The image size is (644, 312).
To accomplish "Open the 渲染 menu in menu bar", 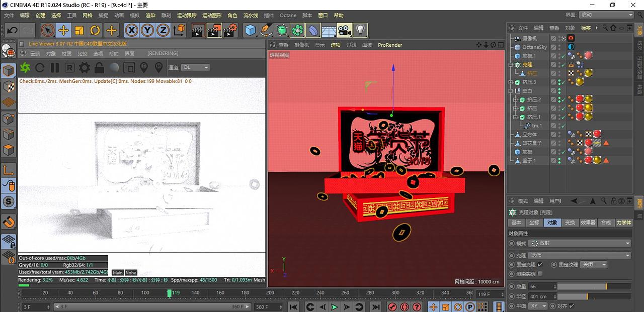I will point(150,16).
